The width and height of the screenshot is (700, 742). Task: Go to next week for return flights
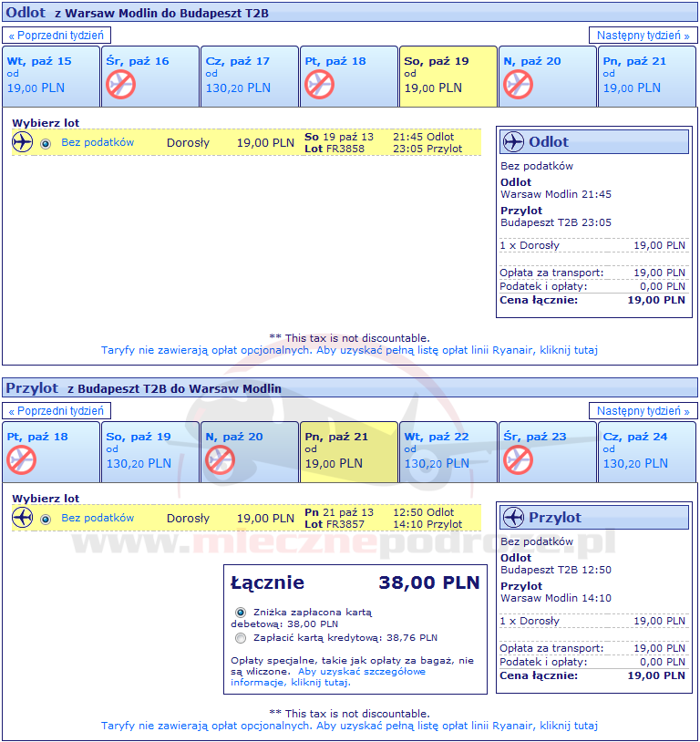[643, 411]
